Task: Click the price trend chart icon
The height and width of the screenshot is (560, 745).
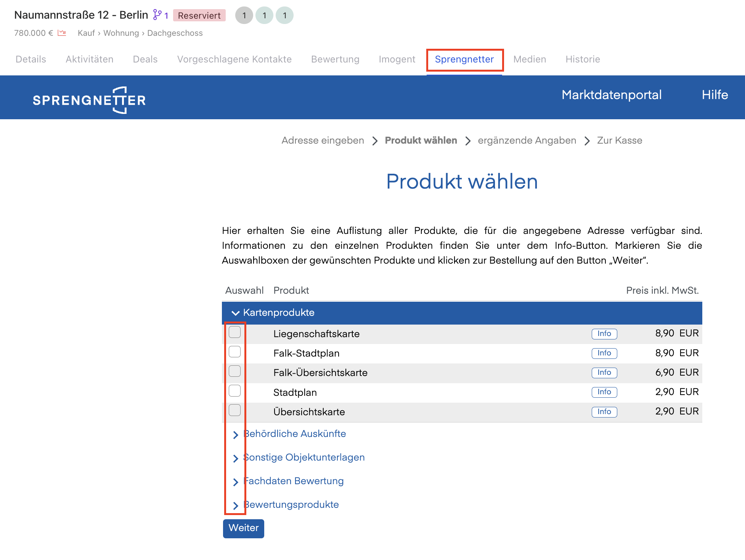Action: [62, 33]
